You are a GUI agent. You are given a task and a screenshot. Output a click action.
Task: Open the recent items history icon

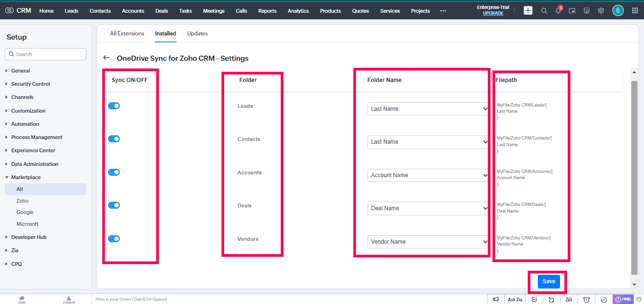pyautogui.click(x=604, y=299)
